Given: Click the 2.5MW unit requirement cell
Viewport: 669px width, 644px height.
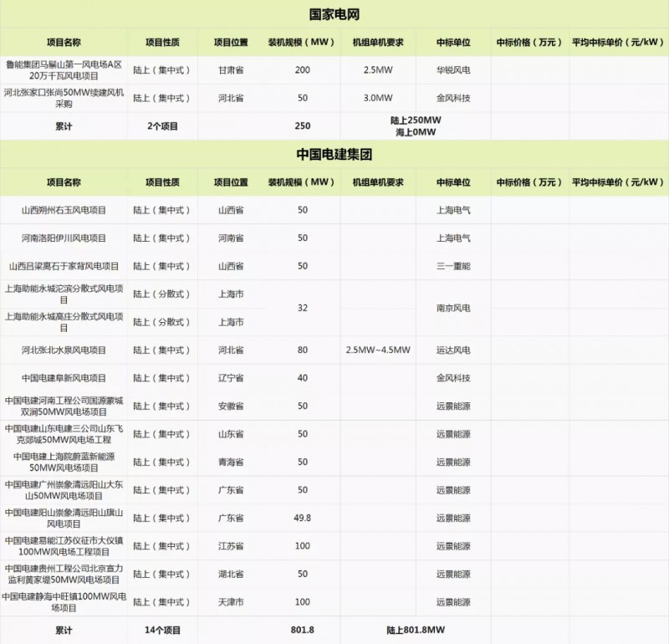Looking at the screenshot, I should tap(378, 70).
